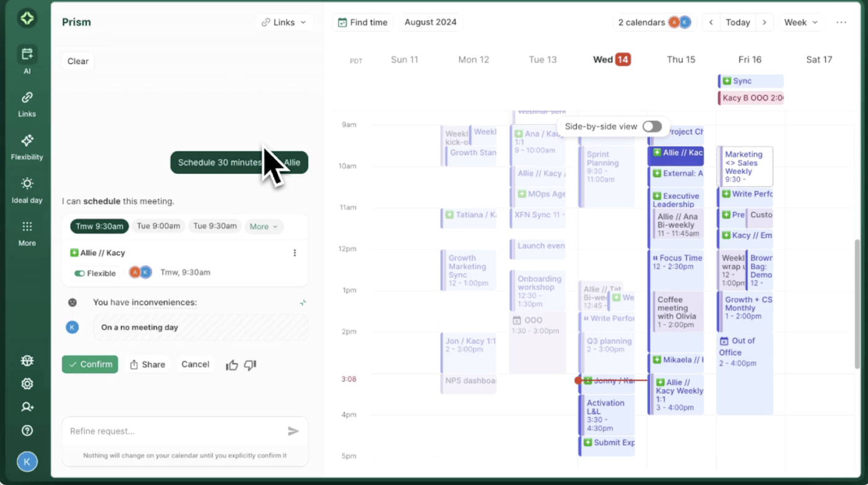Open the Growth Marketing Sync event Monday
868x485 pixels.
(469, 270)
